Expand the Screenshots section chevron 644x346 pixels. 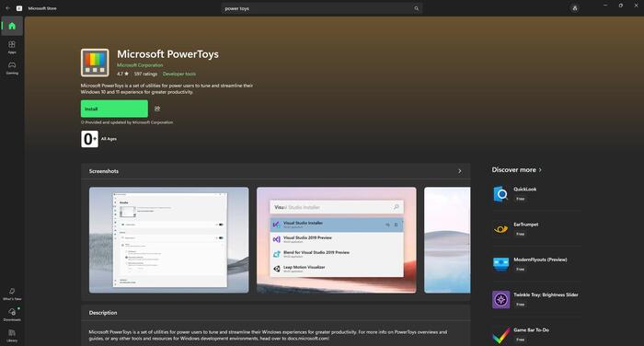tap(460, 171)
